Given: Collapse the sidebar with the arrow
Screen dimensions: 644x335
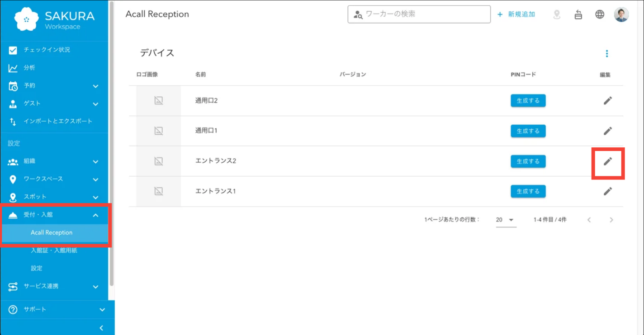Looking at the screenshot, I should pyautogui.click(x=101, y=328).
